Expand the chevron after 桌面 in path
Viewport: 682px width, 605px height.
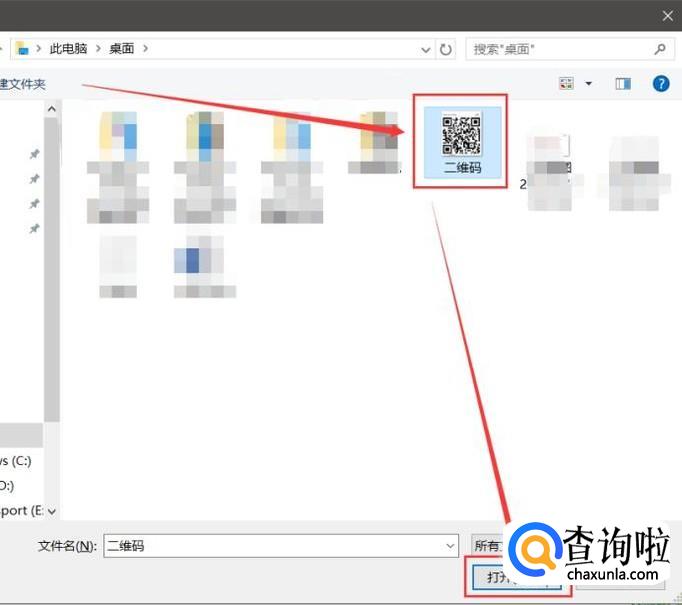146,49
